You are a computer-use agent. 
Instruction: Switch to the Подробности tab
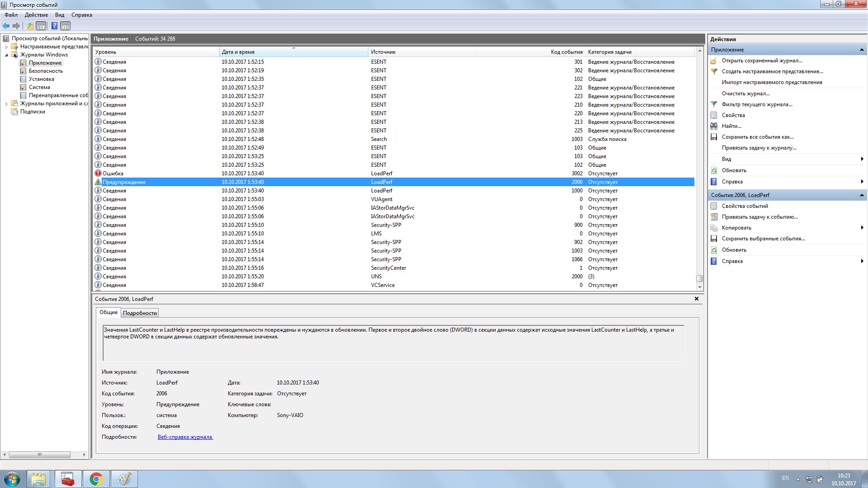tap(140, 313)
